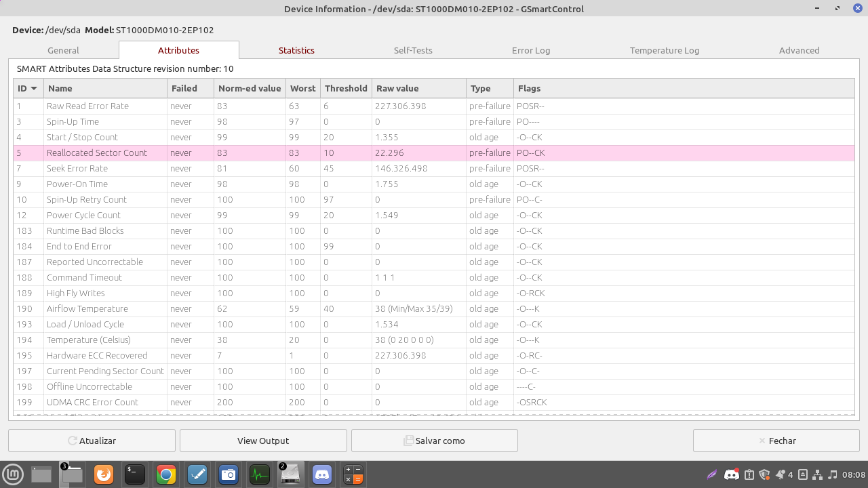The height and width of the screenshot is (488, 868).
Task: Select the Reported Uncorrectable row
Action: click(x=434, y=262)
